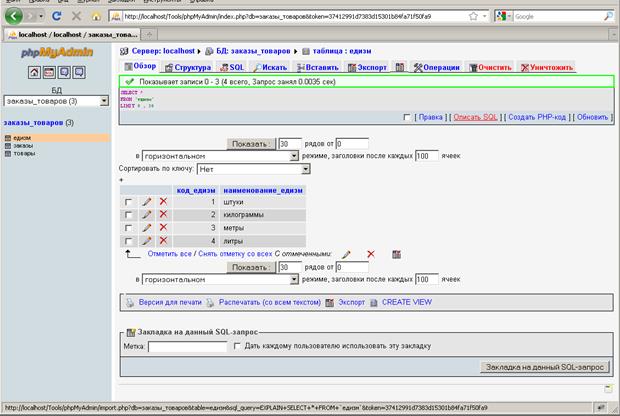Check the box for row 'литры'
This screenshot has height=416, width=620.
pos(128,241)
